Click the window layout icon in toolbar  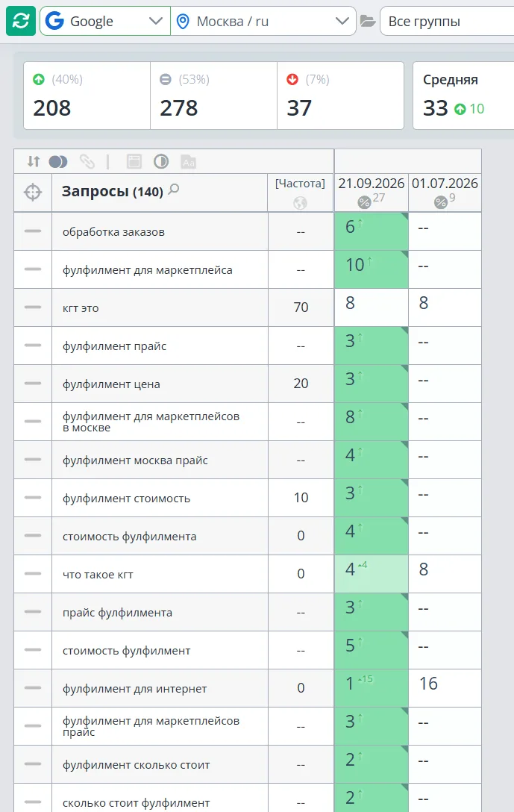click(134, 162)
